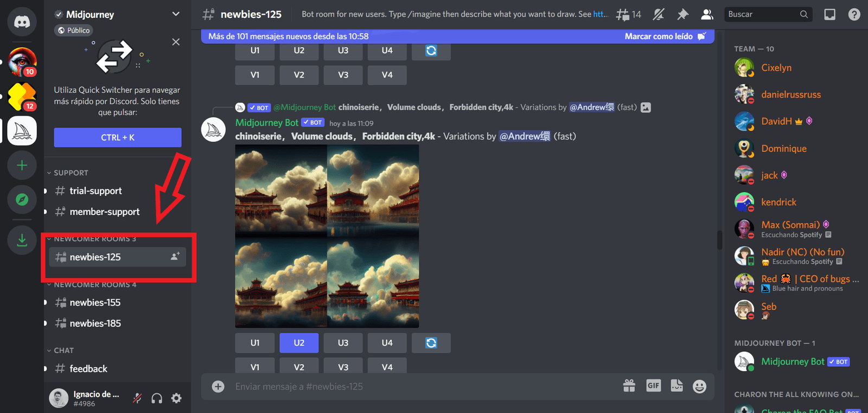Screen dimensions: 868x413
Task: Click the search field Buscar
Action: click(x=768, y=14)
